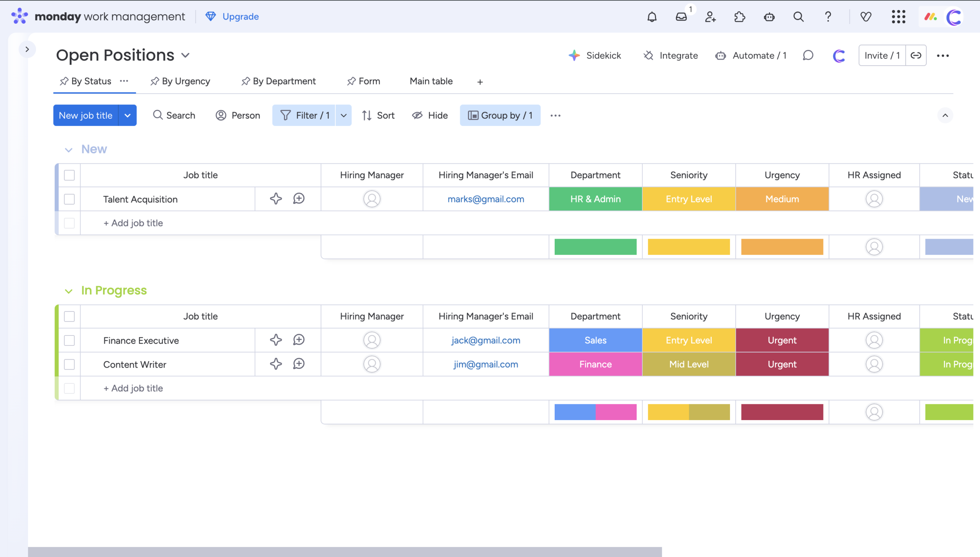The width and height of the screenshot is (980, 557).
Task: Open Sidekick AI assistant
Action: 595,55
